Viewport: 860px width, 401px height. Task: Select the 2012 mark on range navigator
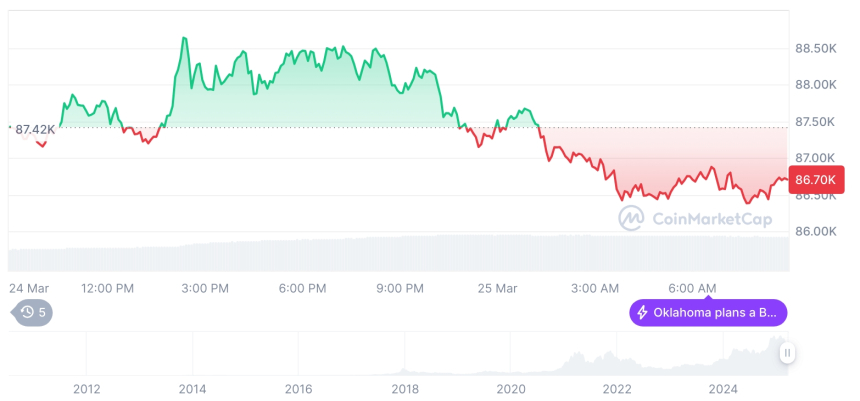click(86, 389)
